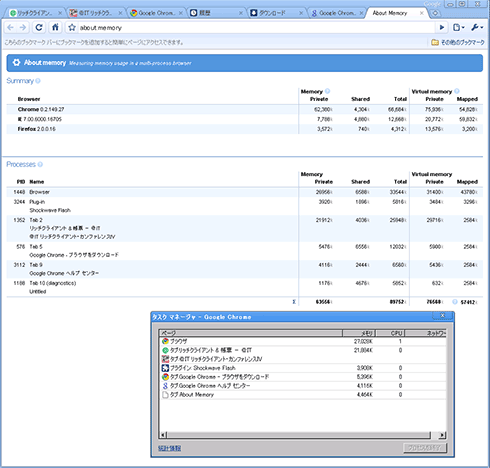
Task: Click the help icon beside Summary Virtual memory header
Action: click(x=457, y=91)
